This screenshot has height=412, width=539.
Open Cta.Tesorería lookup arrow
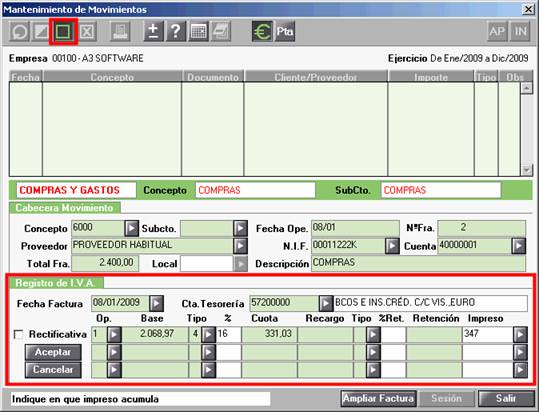(x=326, y=303)
